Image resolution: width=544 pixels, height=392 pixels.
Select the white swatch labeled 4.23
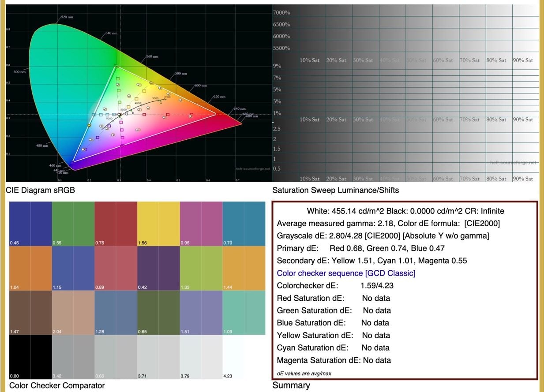tap(244, 356)
